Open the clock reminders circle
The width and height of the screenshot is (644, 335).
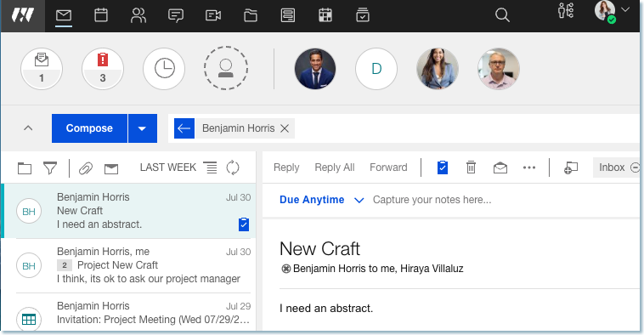coord(164,69)
